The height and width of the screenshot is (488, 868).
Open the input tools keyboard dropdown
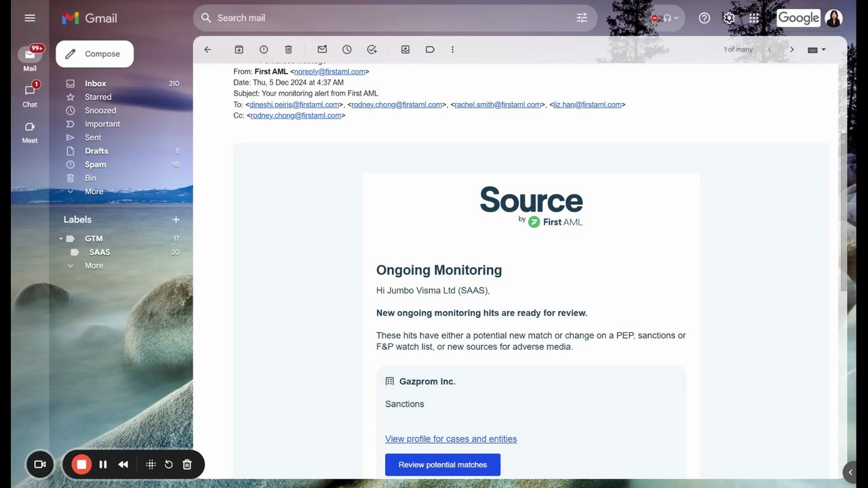point(816,49)
